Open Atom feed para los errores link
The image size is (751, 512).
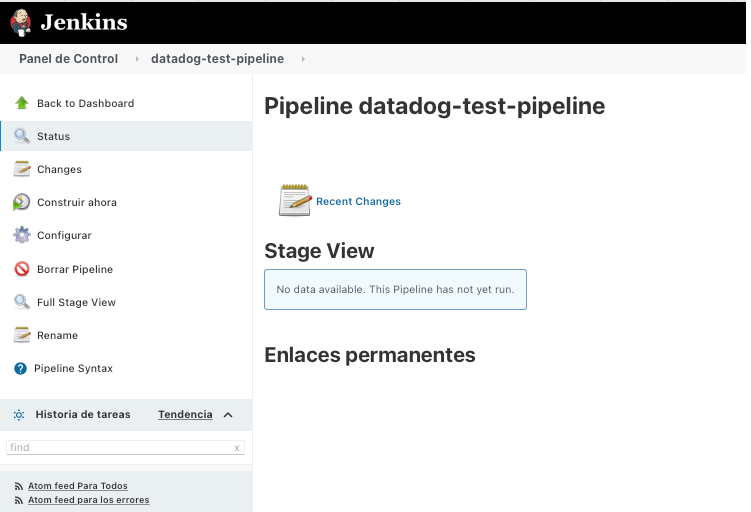point(89,500)
